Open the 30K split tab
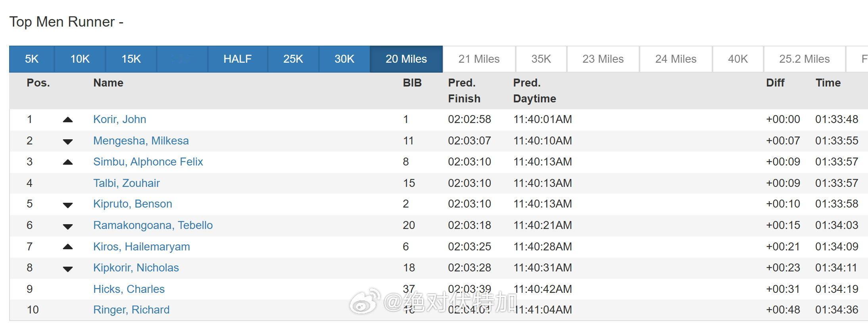This screenshot has height=323, width=868. [x=344, y=59]
